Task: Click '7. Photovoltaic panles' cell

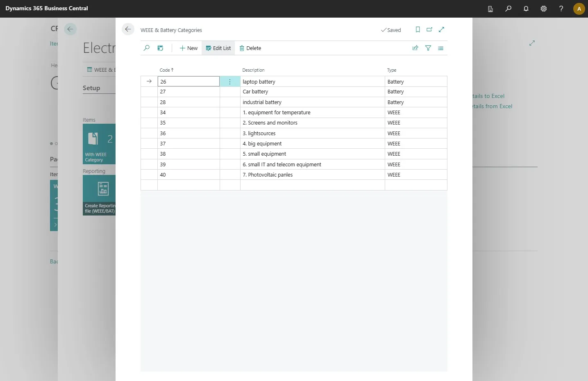Action: (x=313, y=175)
